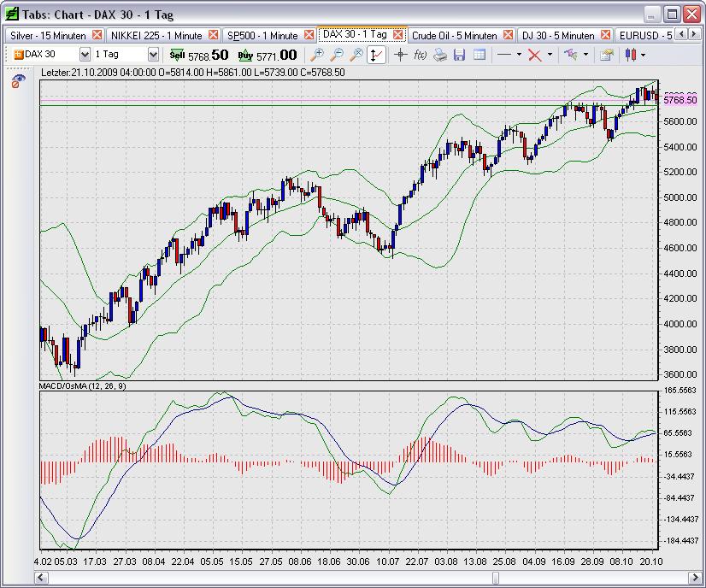Reset the chart zoom
Viewport: 706px width, 588px height.
356,55
